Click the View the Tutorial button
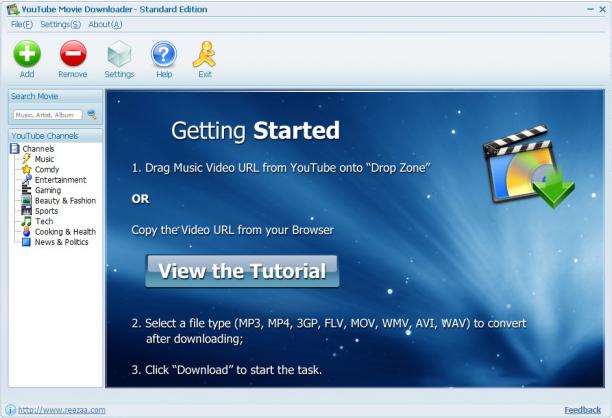Viewport: 612px width, 418px height. pyautogui.click(x=242, y=271)
